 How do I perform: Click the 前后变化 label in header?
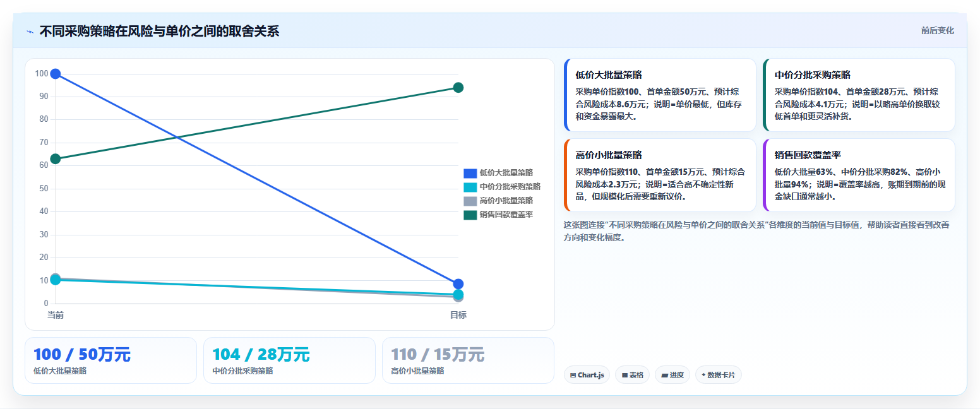pyautogui.click(x=937, y=30)
